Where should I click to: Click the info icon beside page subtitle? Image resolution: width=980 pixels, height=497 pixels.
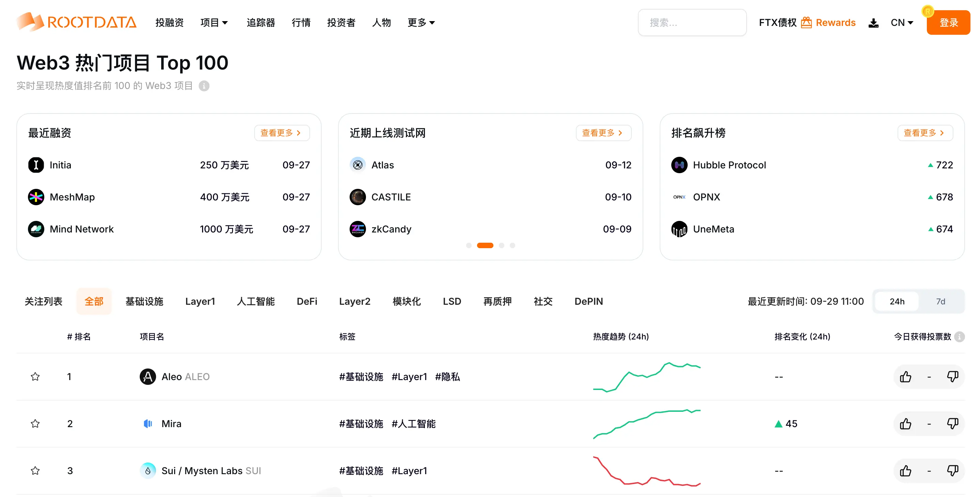[204, 86]
